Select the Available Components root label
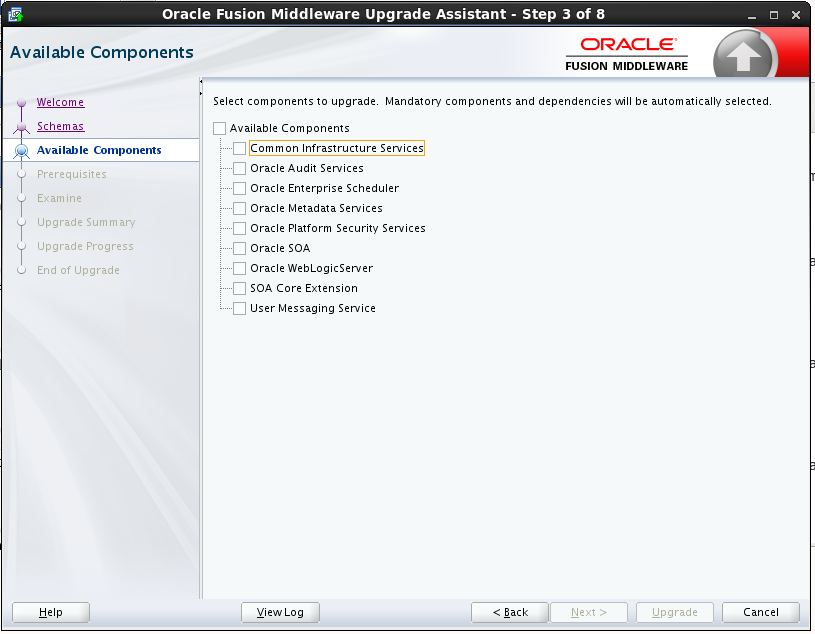The image size is (815, 634). [x=290, y=128]
